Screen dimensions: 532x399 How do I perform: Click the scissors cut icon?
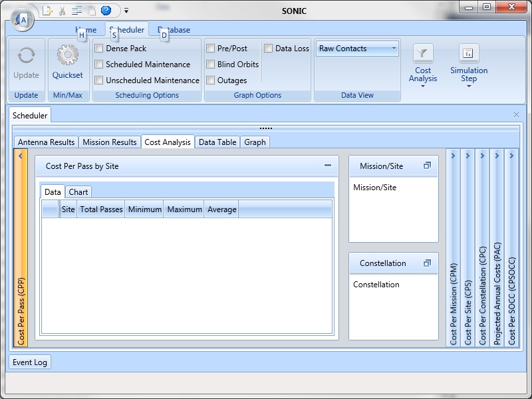[62, 11]
